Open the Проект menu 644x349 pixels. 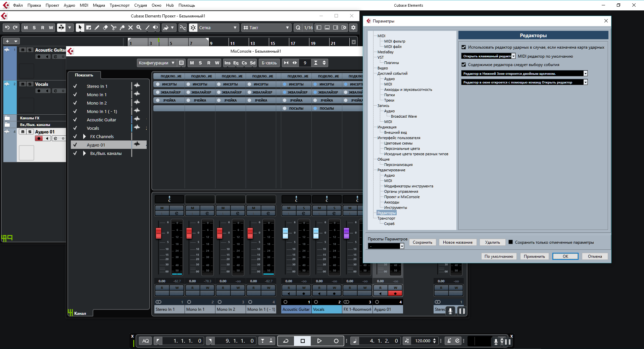[52, 5]
